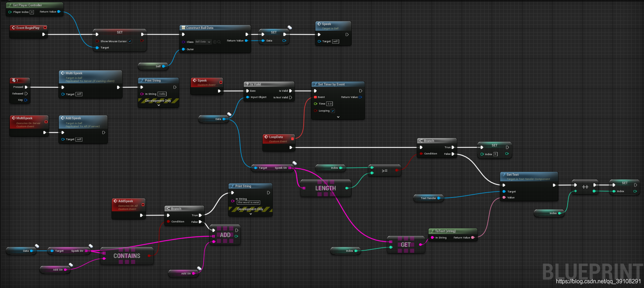Click the Set Timer by Event function icon
Image resolution: width=644 pixels, height=288 pixels.
click(x=315, y=84)
